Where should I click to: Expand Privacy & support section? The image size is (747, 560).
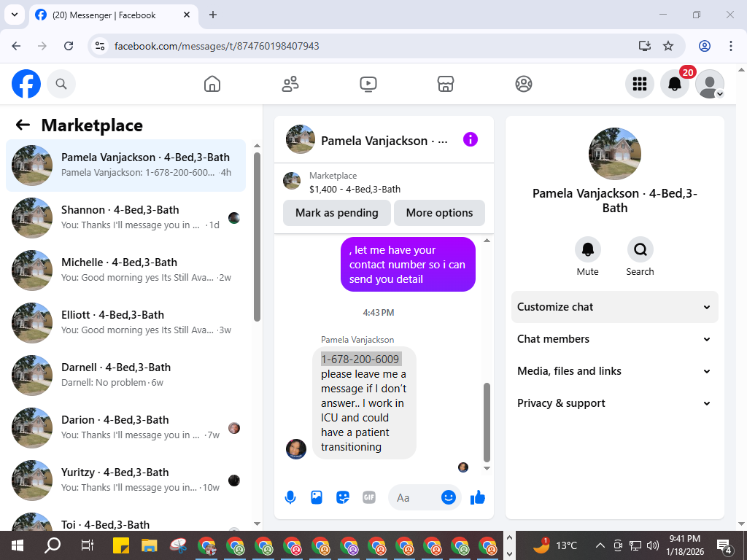pos(614,403)
